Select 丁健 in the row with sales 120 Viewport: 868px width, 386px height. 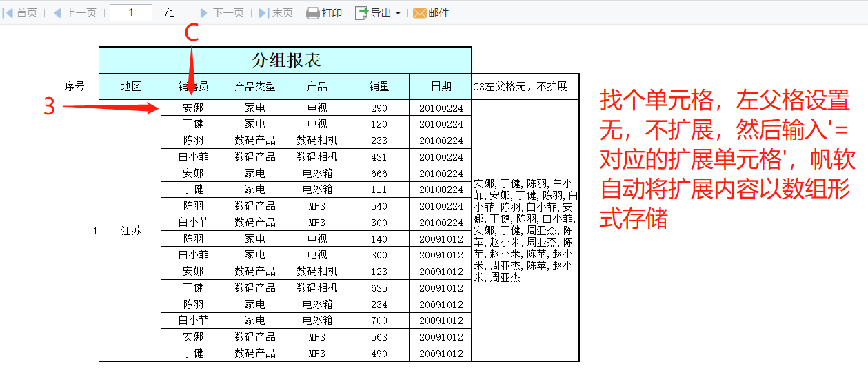coord(192,124)
